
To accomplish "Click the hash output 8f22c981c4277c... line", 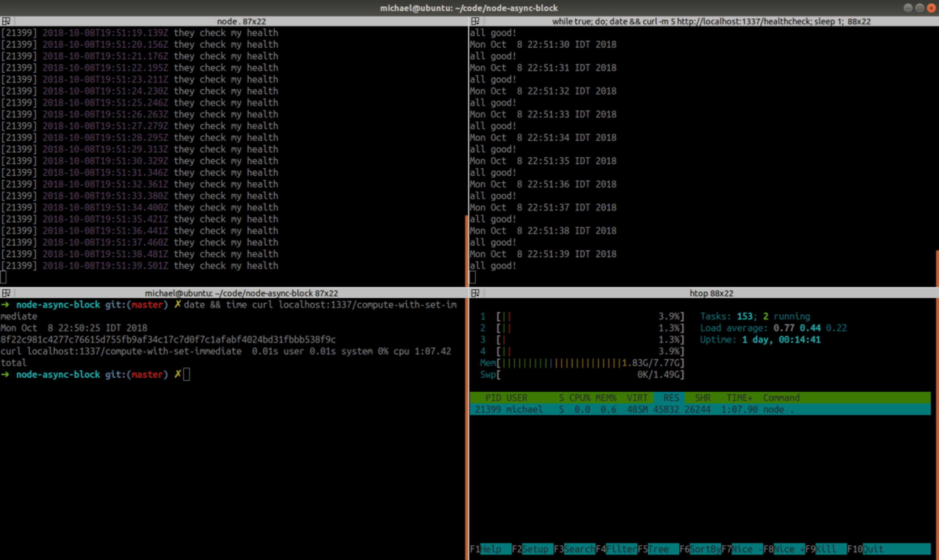I will (x=168, y=340).
